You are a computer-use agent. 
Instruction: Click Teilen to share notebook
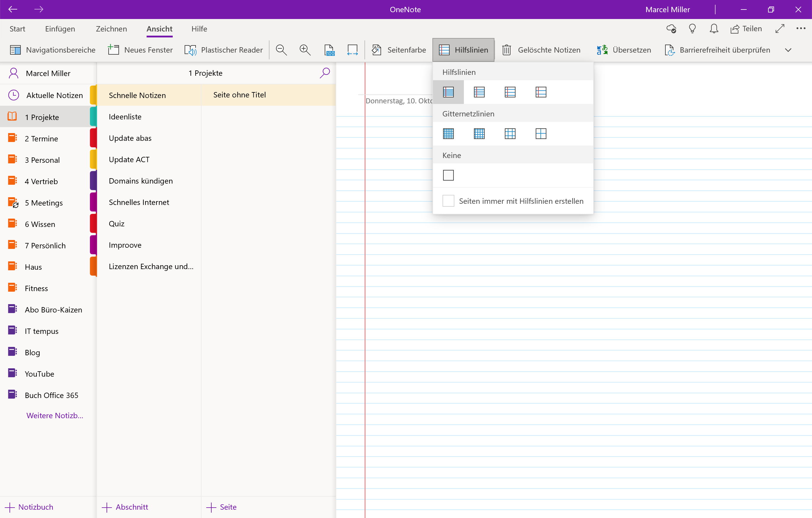[746, 29]
